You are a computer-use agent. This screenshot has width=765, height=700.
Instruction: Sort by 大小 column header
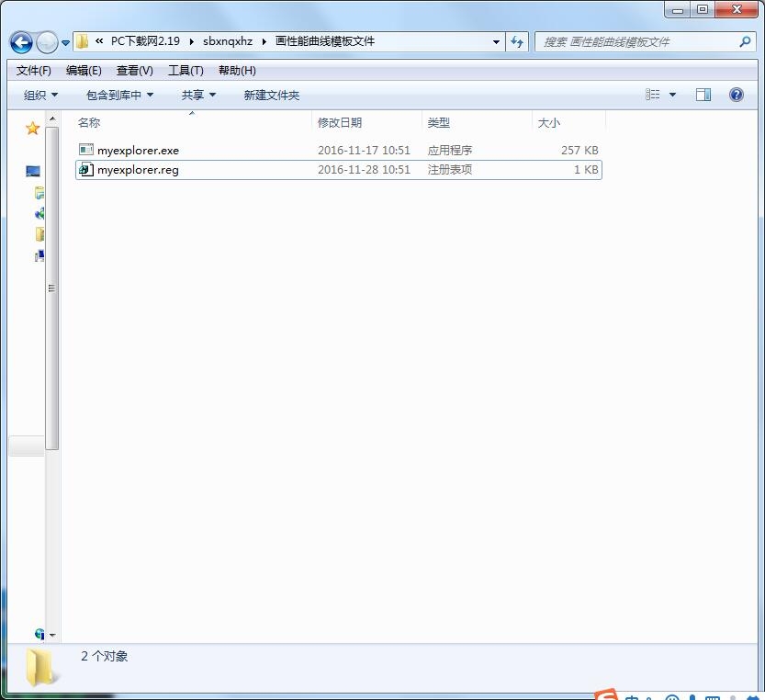568,122
